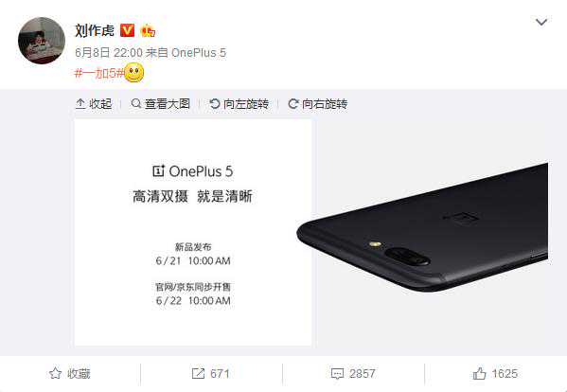
Task: Like the post showing 1625 likes
Action: tap(495, 374)
